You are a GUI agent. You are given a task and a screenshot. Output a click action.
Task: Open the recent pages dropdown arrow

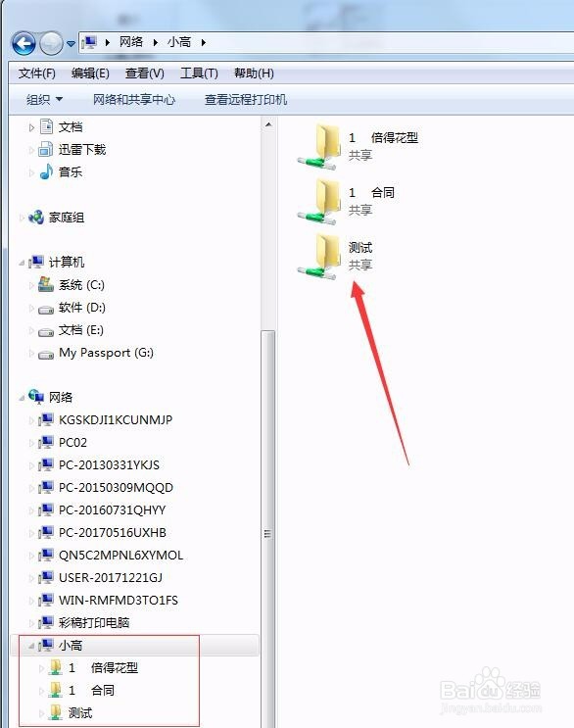click(71, 44)
